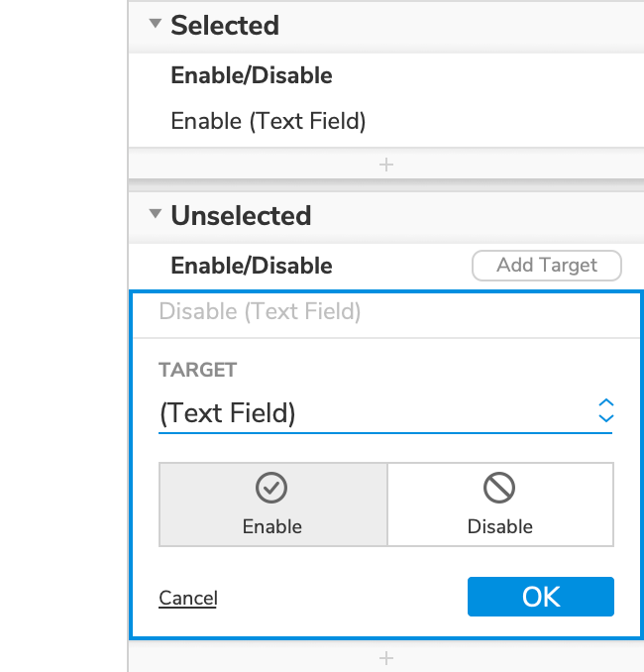This screenshot has width=644, height=672.
Task: Confirm with the blue OK button
Action: point(541,597)
